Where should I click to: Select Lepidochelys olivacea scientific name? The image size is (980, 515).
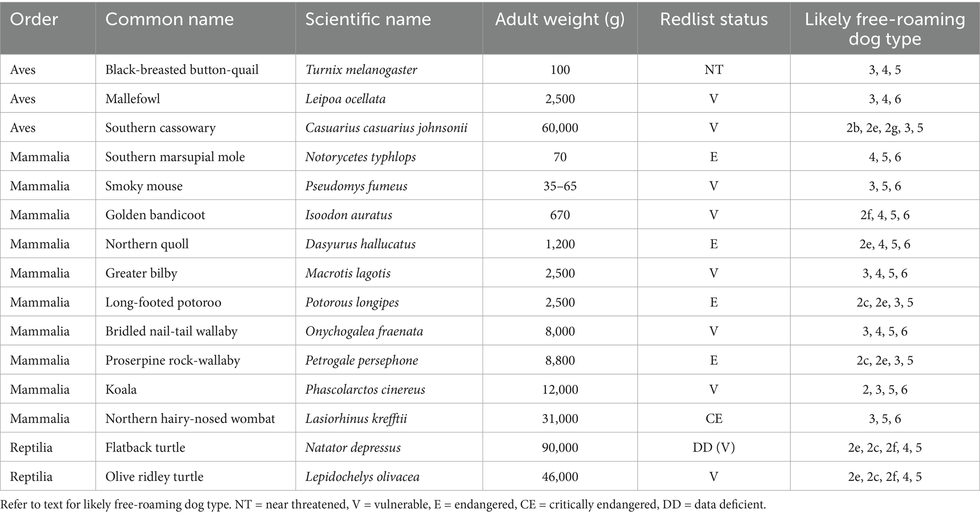(x=362, y=477)
